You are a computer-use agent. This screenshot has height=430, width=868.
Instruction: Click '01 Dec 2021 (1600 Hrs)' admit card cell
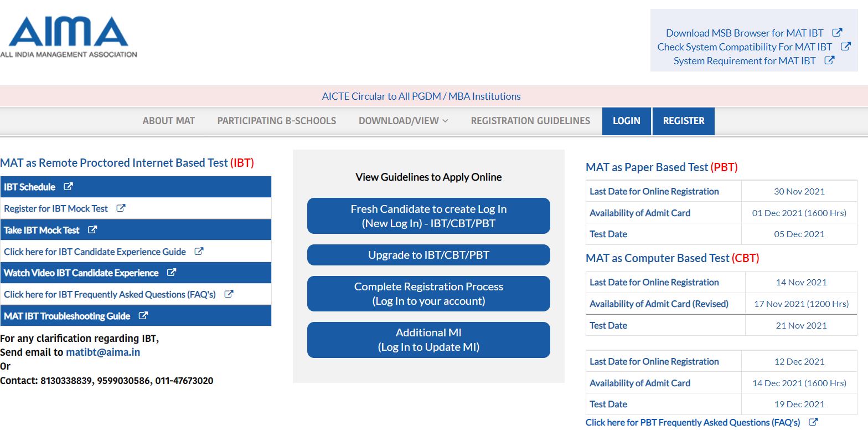click(799, 213)
